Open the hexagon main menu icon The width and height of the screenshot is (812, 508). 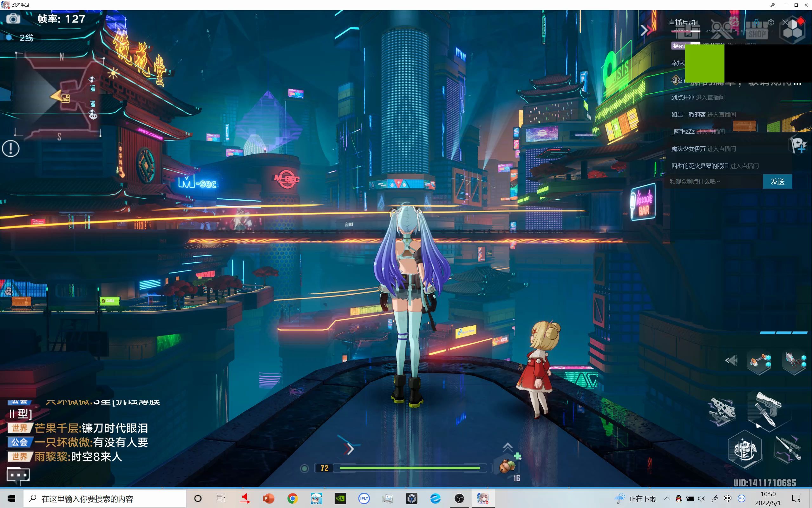(x=793, y=30)
